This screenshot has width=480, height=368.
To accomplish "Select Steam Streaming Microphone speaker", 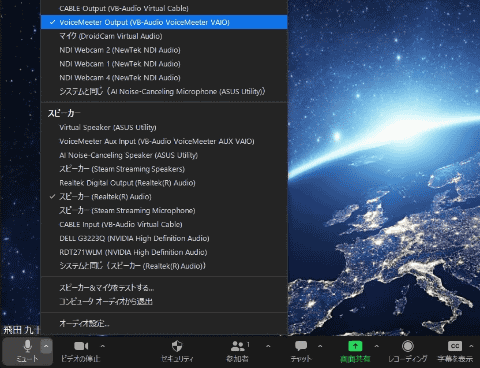I will click(x=164, y=211).
